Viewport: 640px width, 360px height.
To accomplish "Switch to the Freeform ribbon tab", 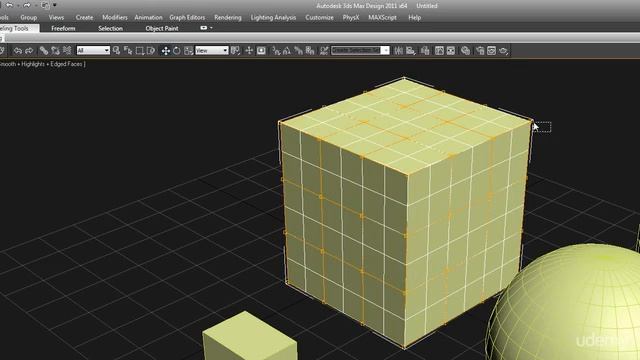I will pos(63,28).
